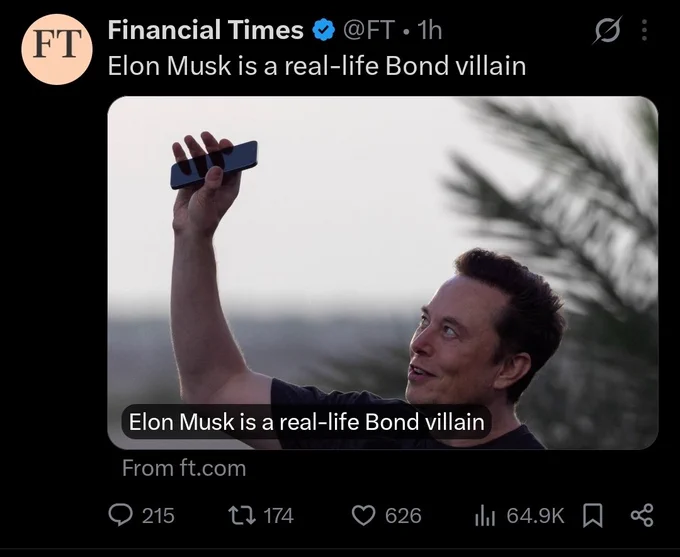Click the 215 replies count
This screenshot has height=557, width=680.
158,516
